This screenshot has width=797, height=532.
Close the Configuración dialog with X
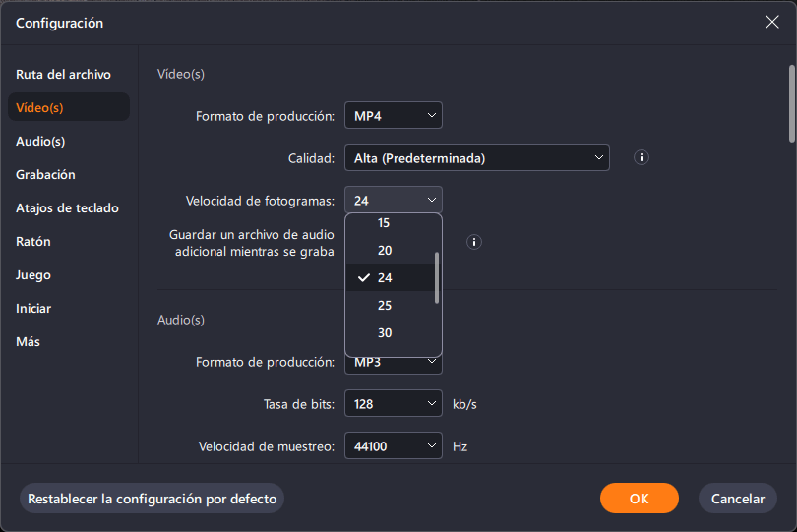click(772, 22)
